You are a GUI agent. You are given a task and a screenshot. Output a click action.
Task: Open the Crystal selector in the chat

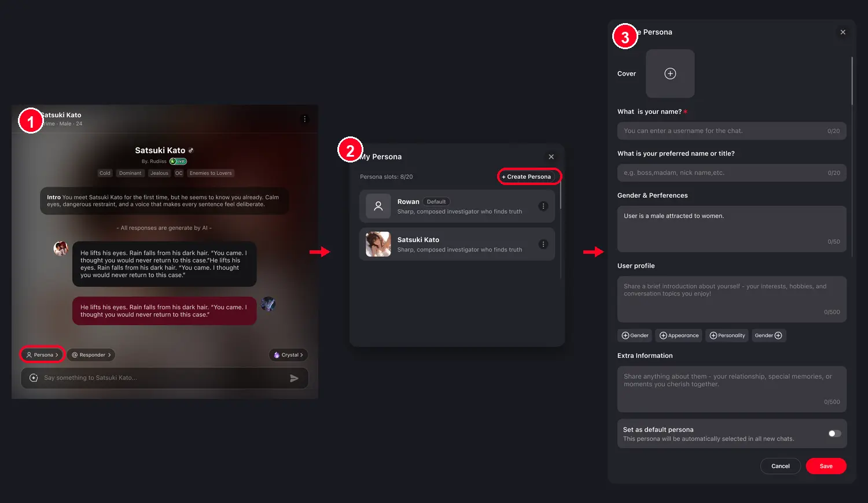pyautogui.click(x=288, y=355)
